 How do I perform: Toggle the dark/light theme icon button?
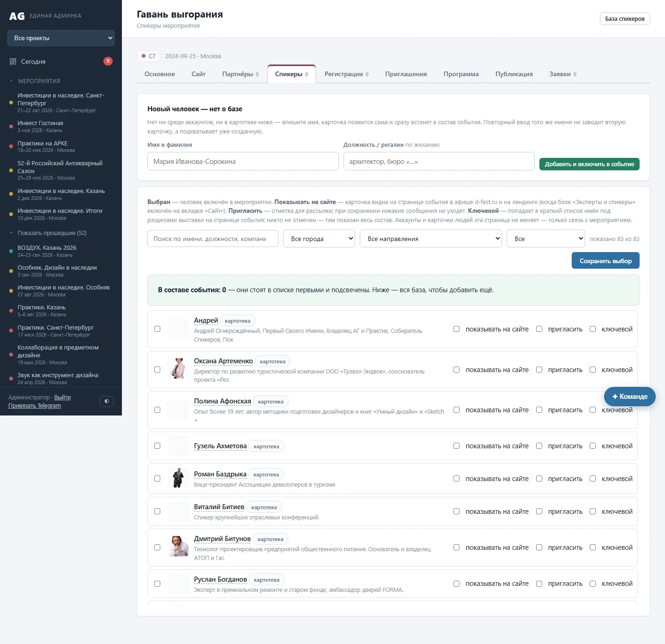(107, 401)
